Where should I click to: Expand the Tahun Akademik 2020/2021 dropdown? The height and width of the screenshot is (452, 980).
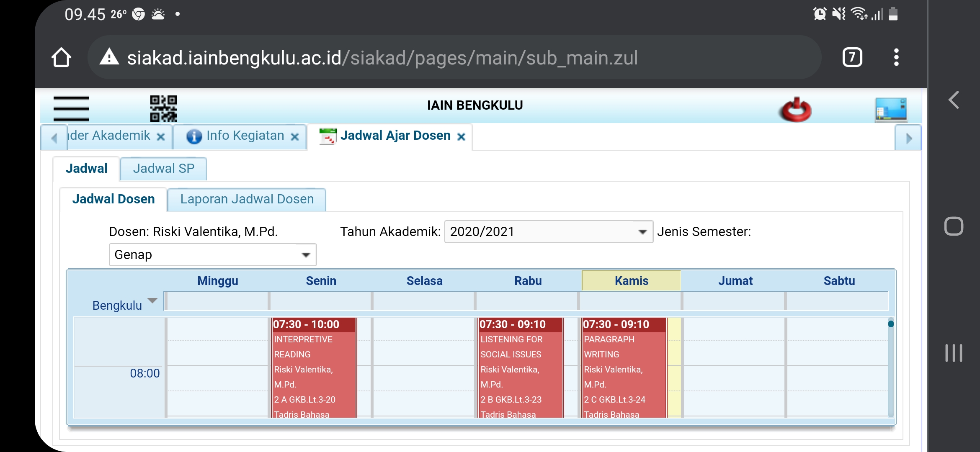pyautogui.click(x=642, y=232)
